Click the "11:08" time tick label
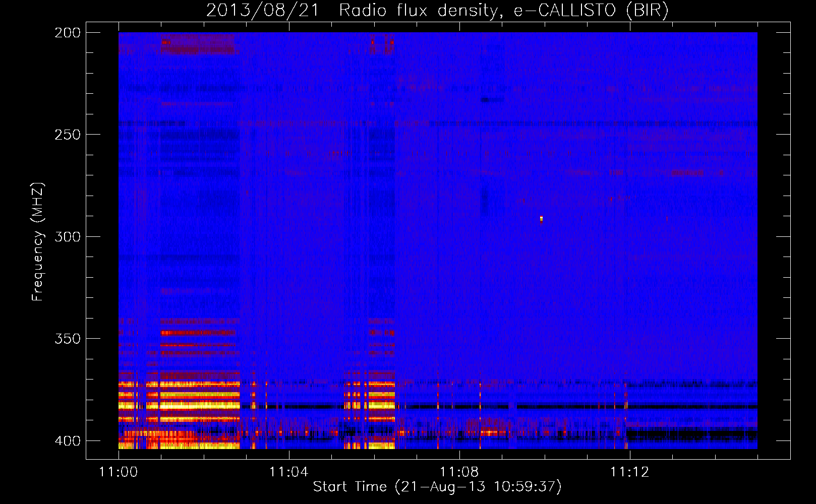This screenshot has width=816, height=504. pyautogui.click(x=459, y=472)
